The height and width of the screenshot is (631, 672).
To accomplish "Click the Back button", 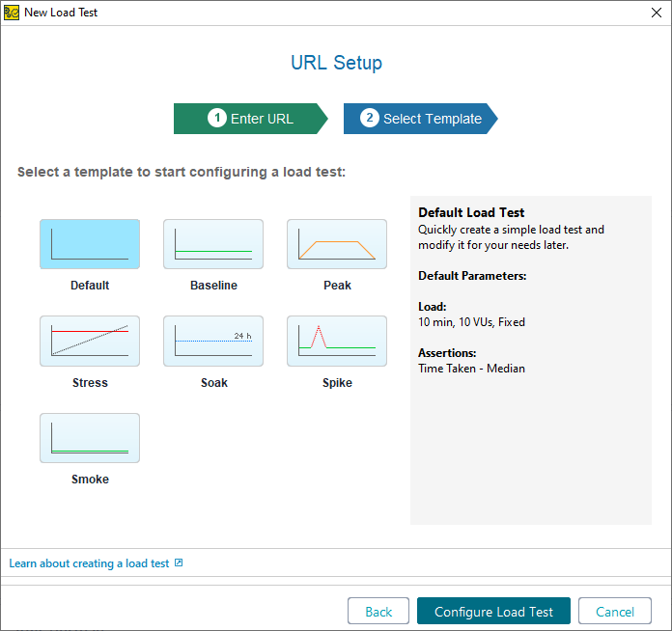I will click(x=378, y=612).
